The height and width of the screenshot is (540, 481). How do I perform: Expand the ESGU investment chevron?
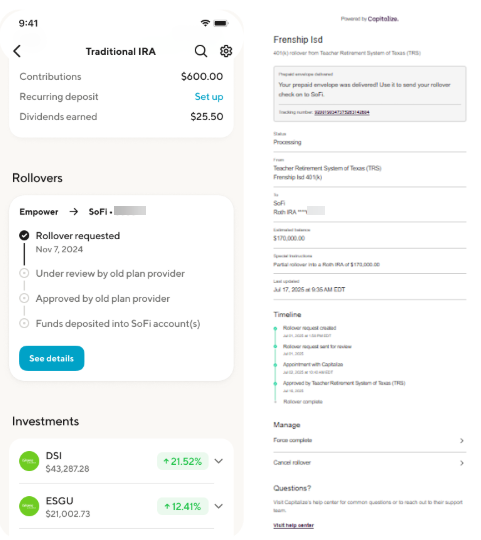click(219, 506)
